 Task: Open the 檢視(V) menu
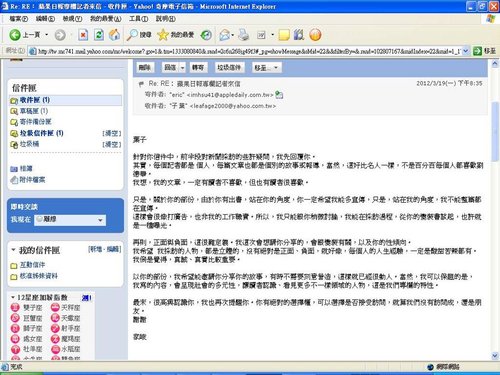point(72,19)
